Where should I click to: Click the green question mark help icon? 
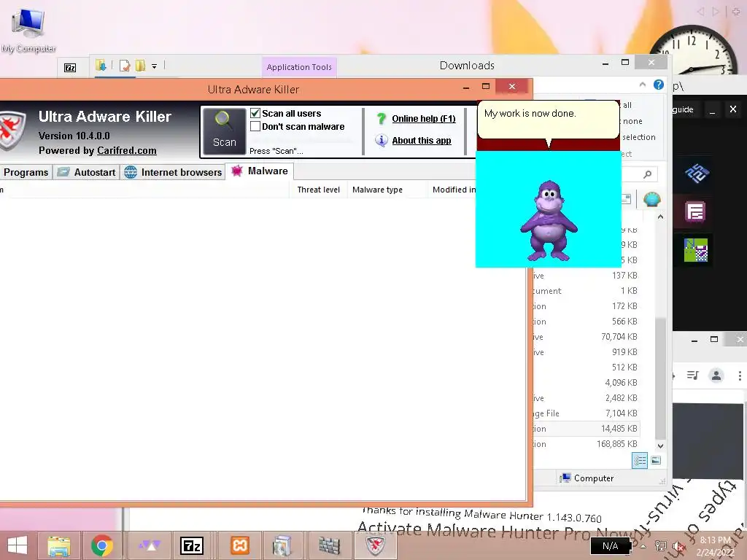(x=381, y=118)
